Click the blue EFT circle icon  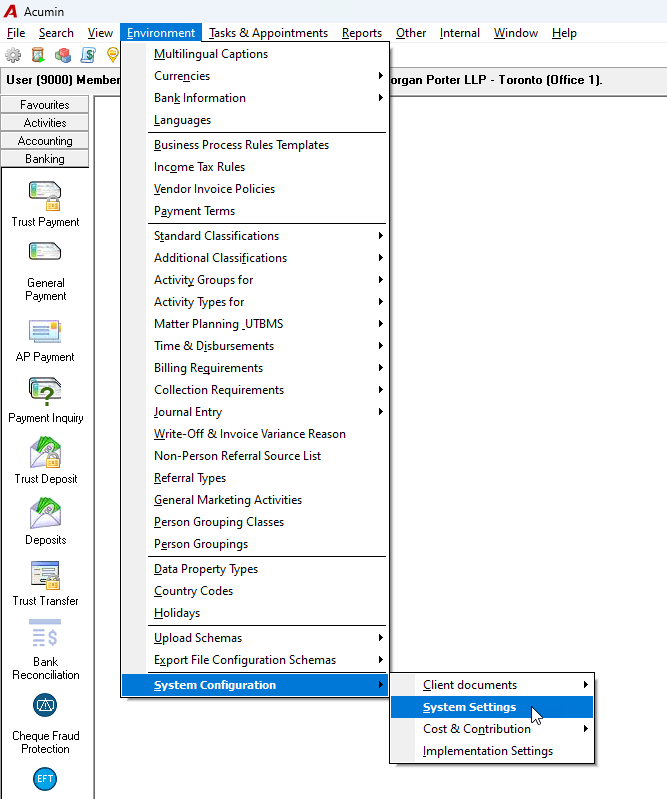(45, 779)
